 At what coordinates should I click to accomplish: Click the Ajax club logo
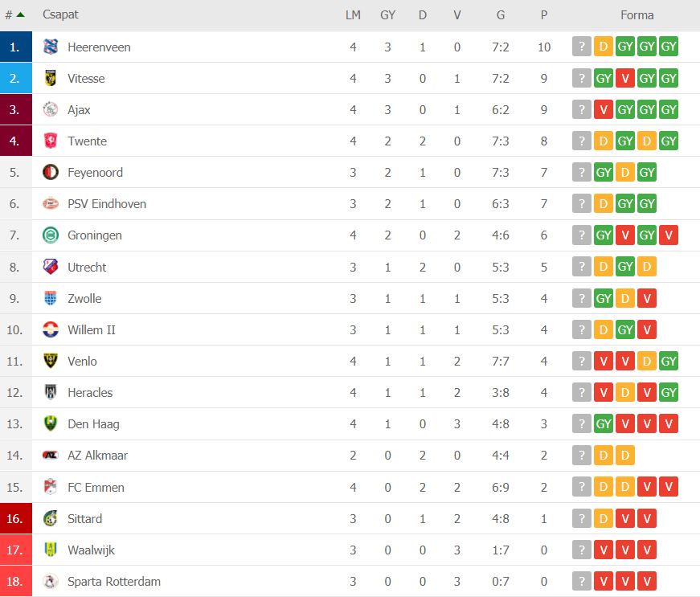[51, 109]
